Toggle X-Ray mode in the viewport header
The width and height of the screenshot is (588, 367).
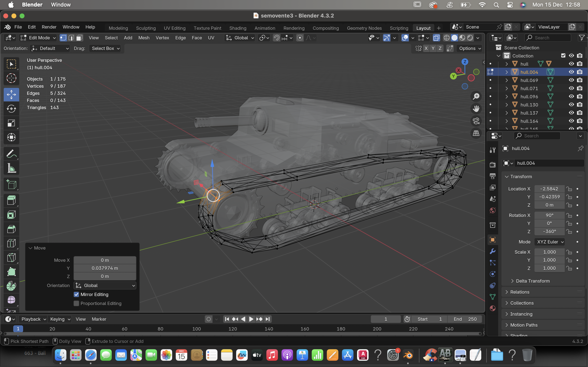437,38
